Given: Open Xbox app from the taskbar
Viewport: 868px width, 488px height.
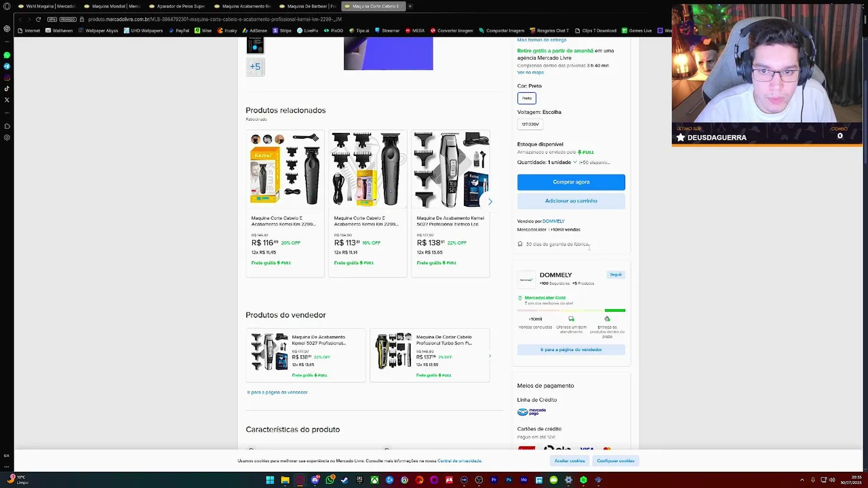Looking at the screenshot, I should tap(374, 480).
